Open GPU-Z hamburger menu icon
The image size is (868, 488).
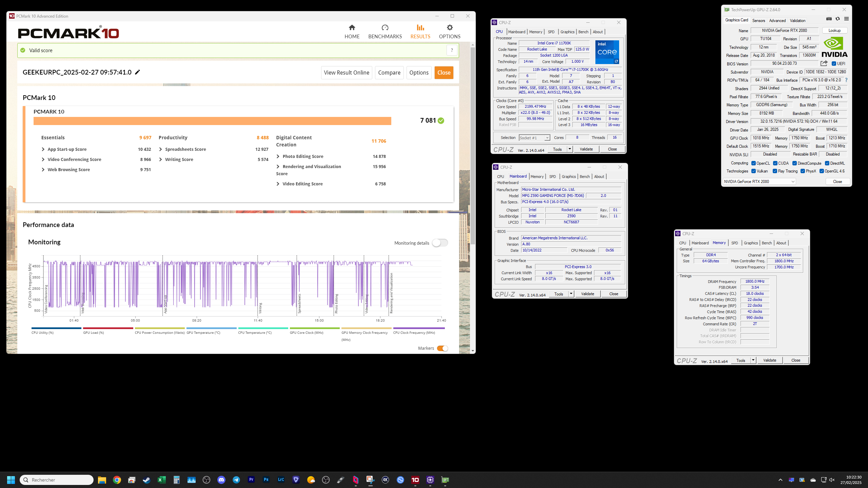(x=846, y=19)
